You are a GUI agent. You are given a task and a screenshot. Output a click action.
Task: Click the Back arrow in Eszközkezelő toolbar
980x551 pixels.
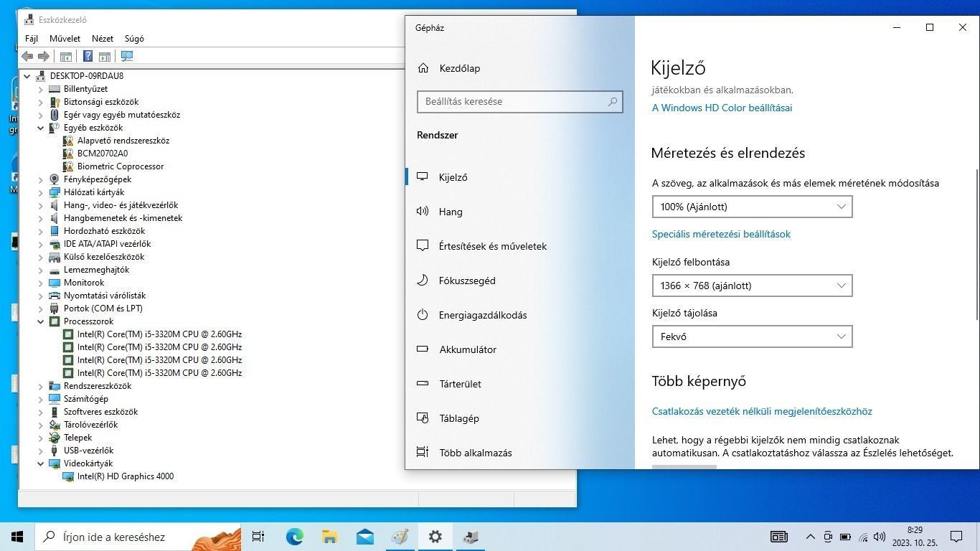(27, 56)
